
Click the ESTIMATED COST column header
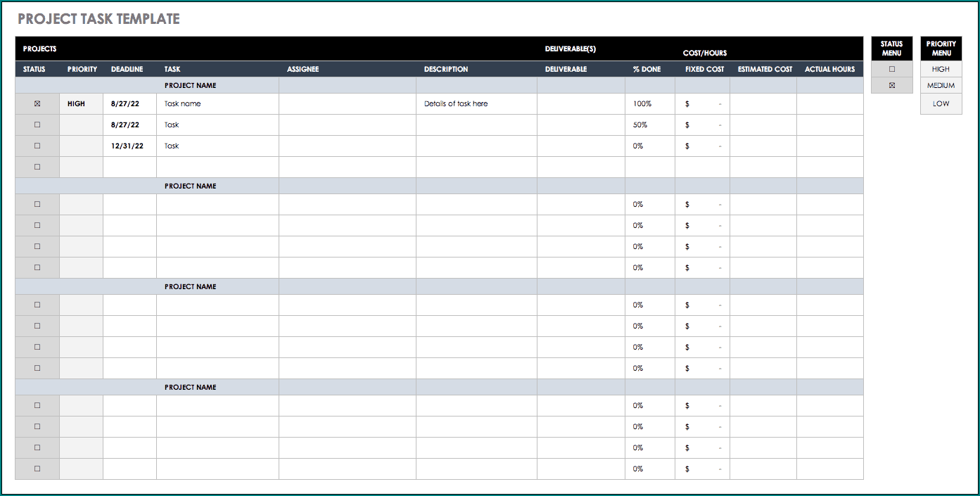point(765,69)
